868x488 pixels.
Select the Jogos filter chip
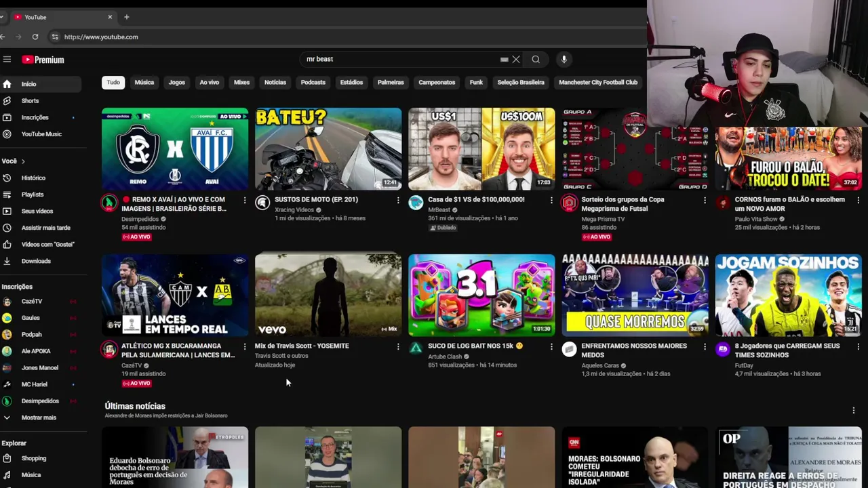pyautogui.click(x=177, y=83)
